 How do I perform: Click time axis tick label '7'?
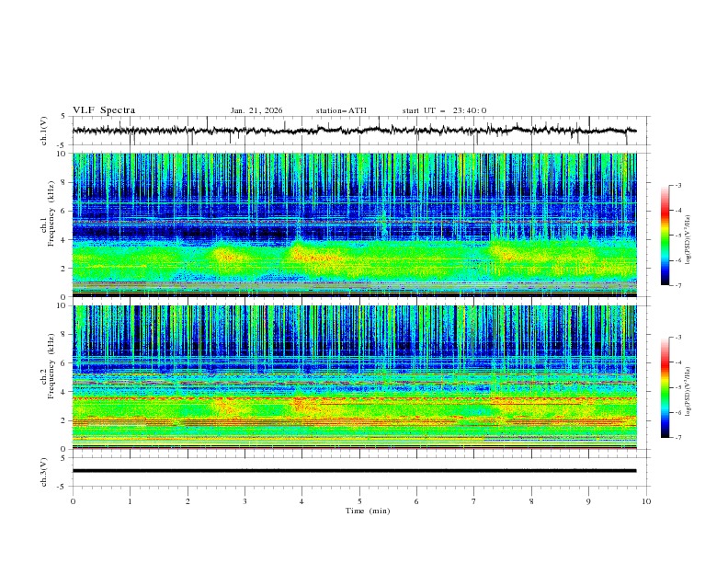pos(474,501)
